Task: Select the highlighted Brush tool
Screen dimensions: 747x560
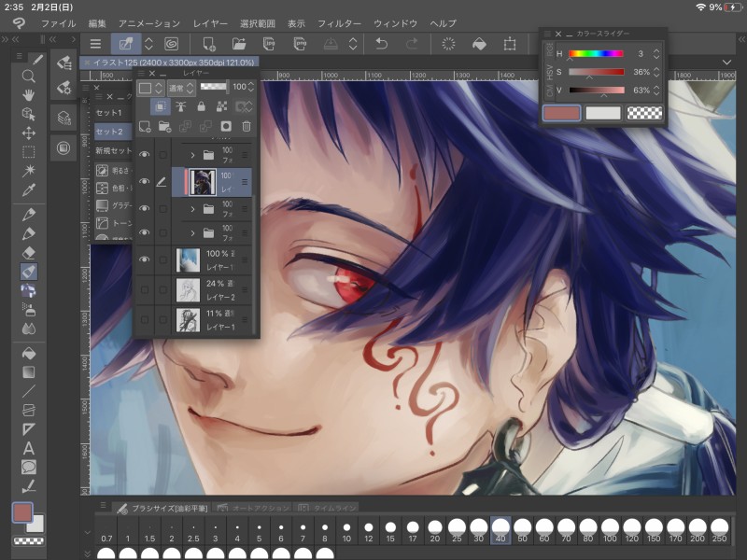Action: pyautogui.click(x=29, y=272)
